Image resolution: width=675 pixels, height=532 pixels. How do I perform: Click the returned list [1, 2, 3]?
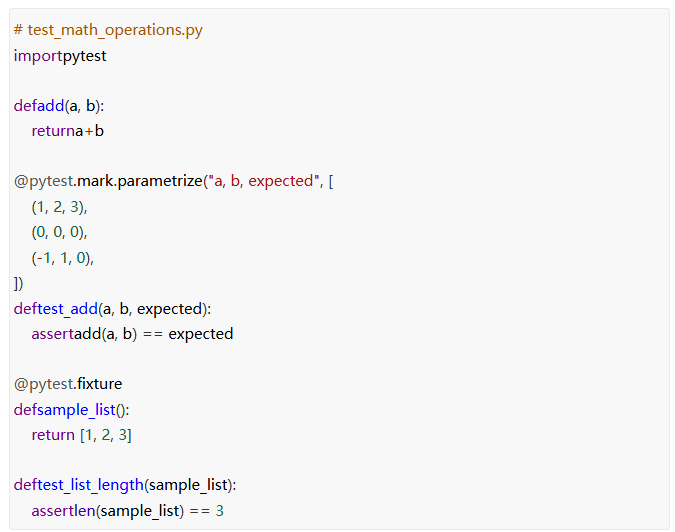point(105,435)
